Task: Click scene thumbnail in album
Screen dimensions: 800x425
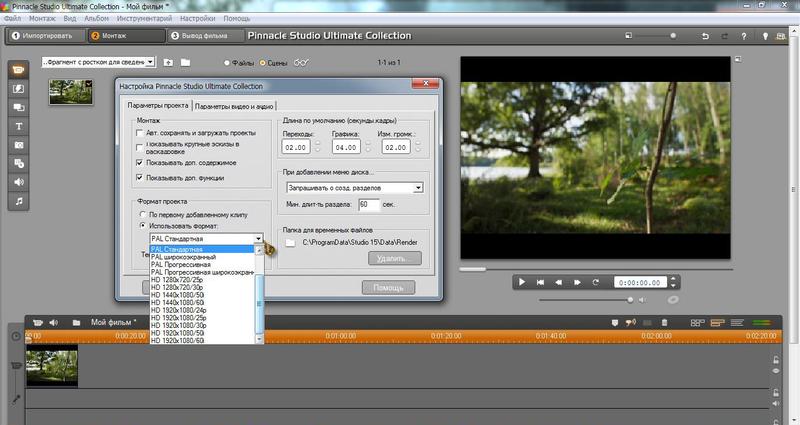Action: pos(71,92)
